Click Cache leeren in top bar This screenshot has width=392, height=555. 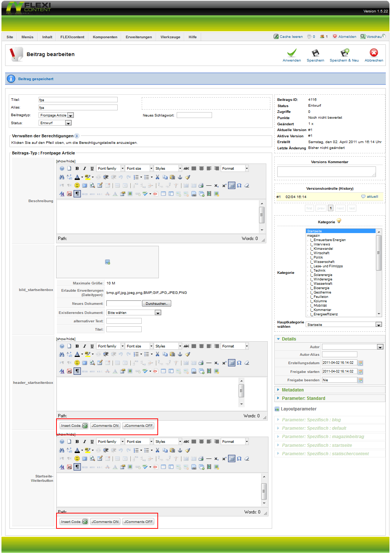click(288, 37)
